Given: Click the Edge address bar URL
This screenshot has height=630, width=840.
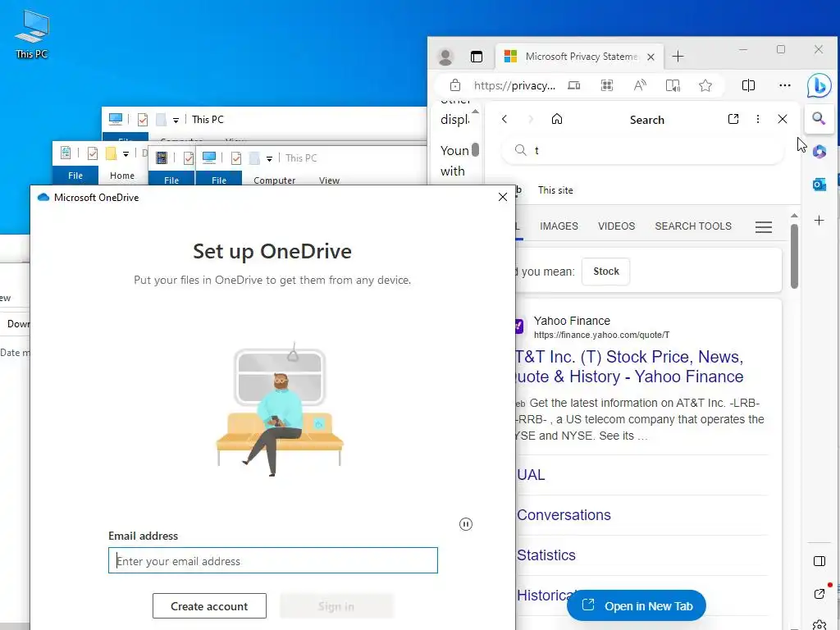Looking at the screenshot, I should pos(514,85).
